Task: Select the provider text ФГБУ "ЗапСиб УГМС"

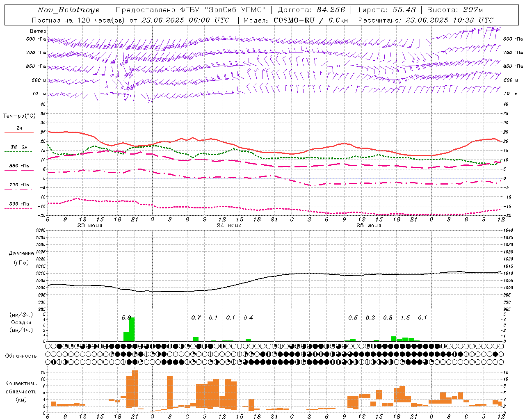Action: [223, 10]
